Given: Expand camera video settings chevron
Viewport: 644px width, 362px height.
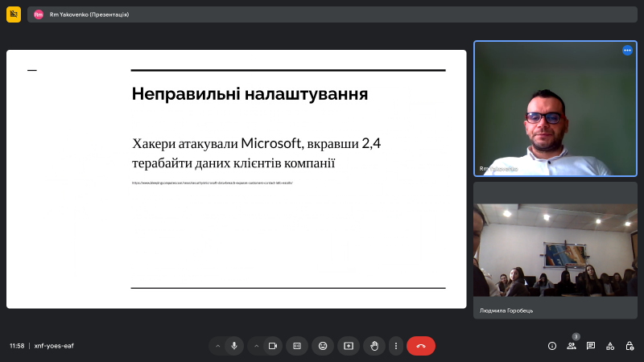Looking at the screenshot, I should [256, 346].
